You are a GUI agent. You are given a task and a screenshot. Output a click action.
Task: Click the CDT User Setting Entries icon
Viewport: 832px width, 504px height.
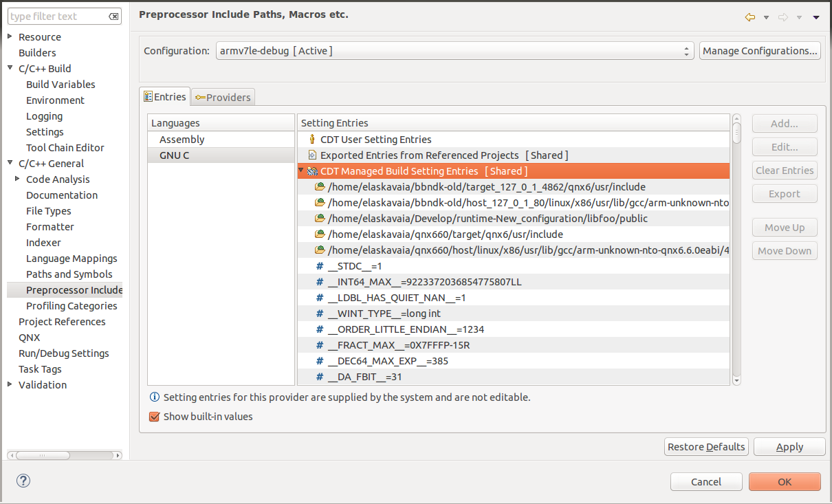tap(311, 140)
